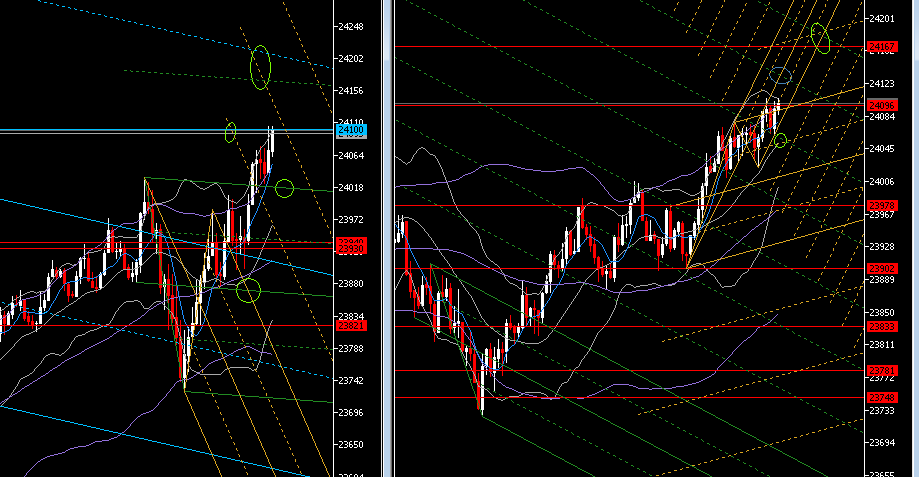Select the red 23833 level label
The image size is (919, 477).
pos(882,327)
